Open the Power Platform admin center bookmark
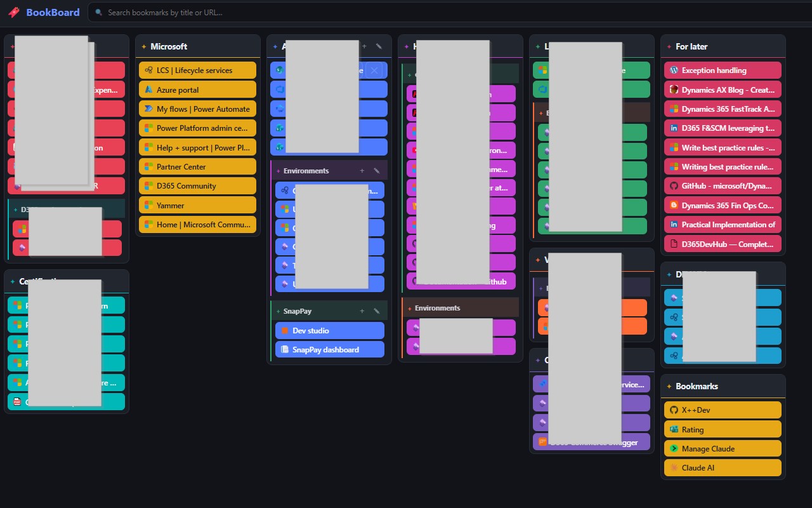Screen dimensions: 812x508 [197, 128]
